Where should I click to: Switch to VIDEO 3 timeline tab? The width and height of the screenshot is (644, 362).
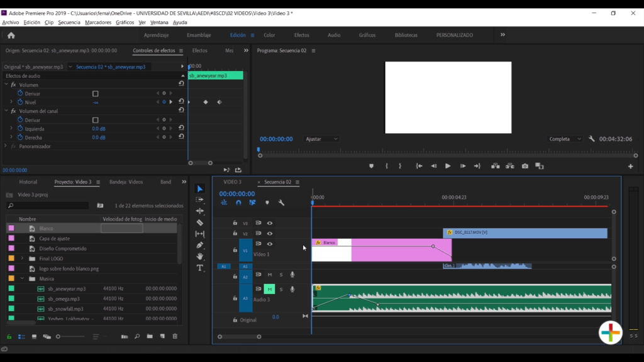tap(233, 182)
